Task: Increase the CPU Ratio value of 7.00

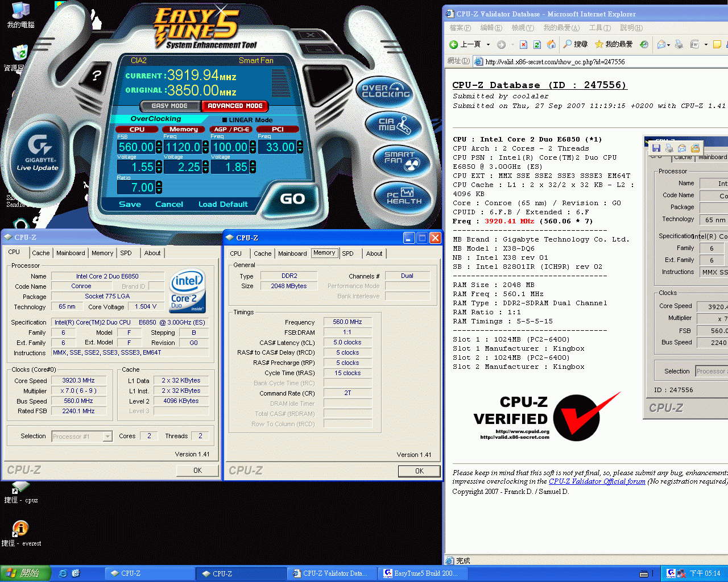Action: [x=159, y=184]
